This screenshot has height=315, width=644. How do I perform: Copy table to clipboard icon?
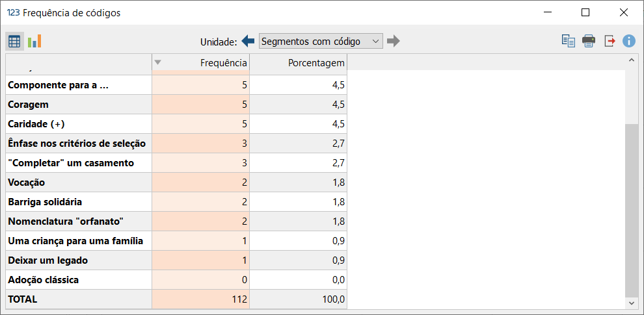[x=569, y=41]
